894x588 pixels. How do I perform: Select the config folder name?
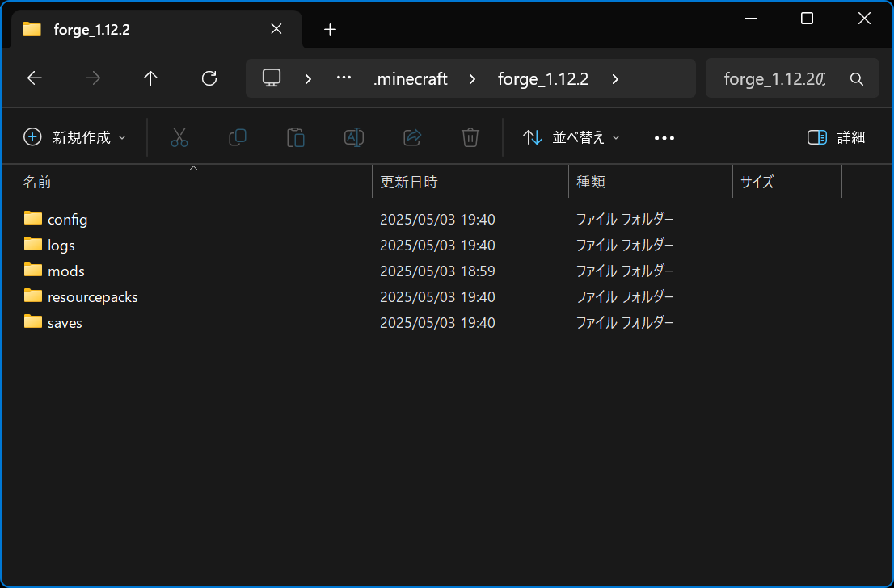tap(67, 220)
